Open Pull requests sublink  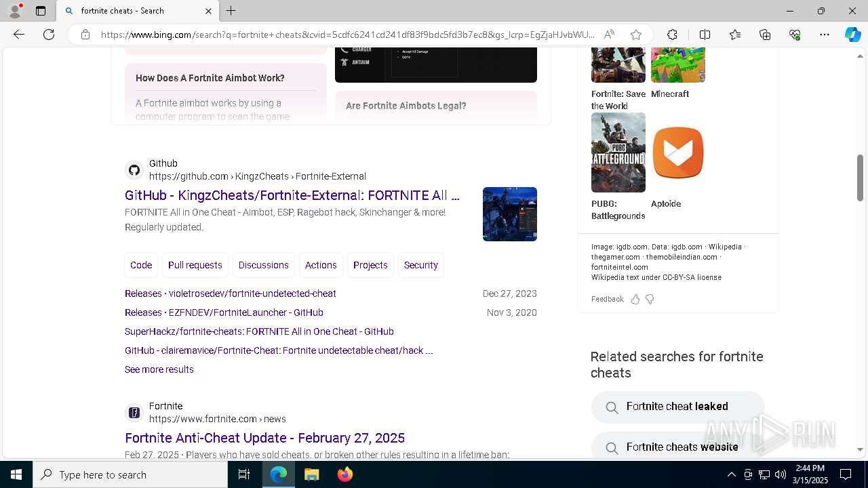195,265
